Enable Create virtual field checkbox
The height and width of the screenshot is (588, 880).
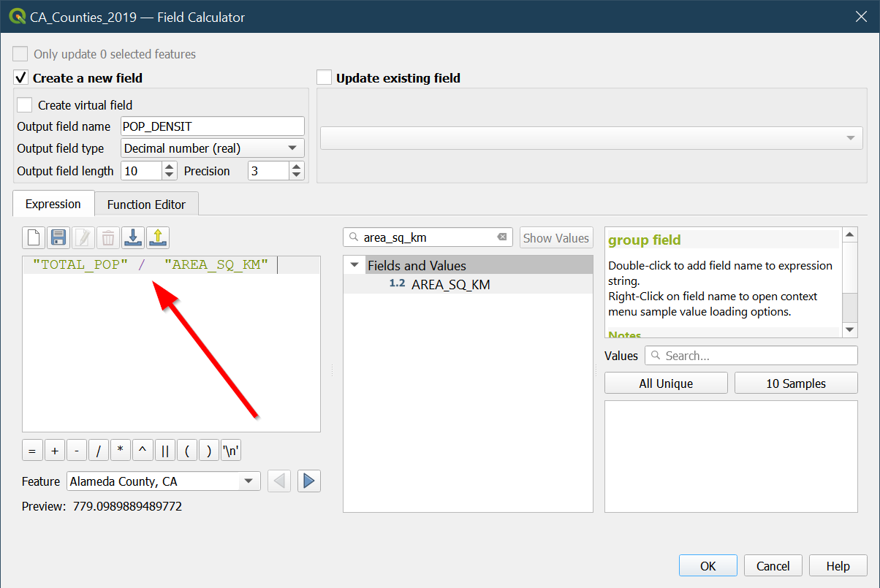coord(25,105)
